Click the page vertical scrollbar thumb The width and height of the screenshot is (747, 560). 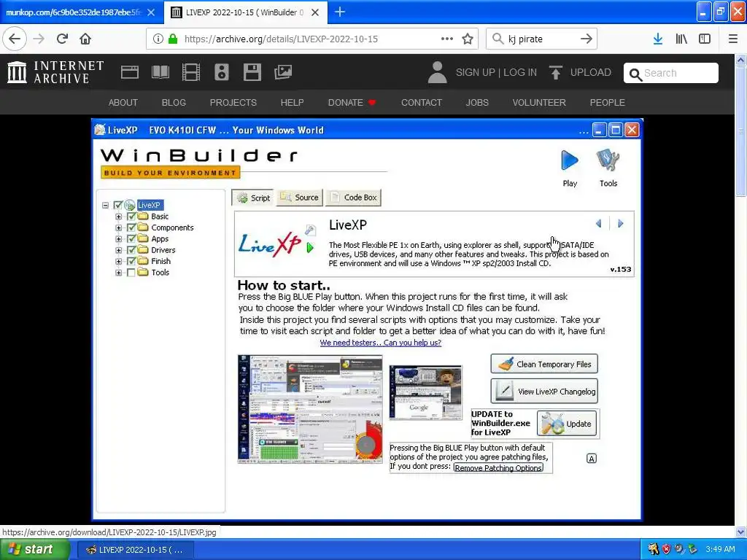click(741, 131)
